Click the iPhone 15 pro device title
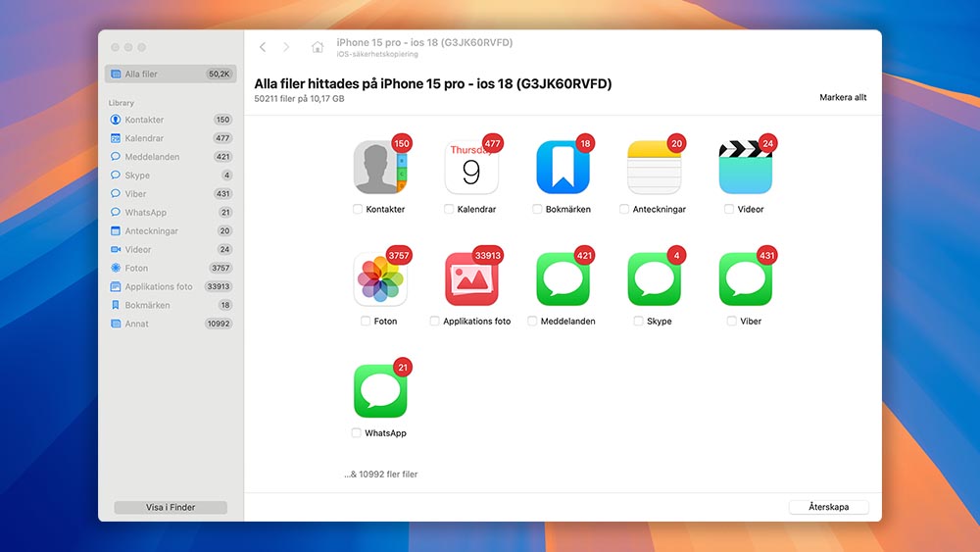Image resolution: width=980 pixels, height=552 pixels. tap(424, 42)
